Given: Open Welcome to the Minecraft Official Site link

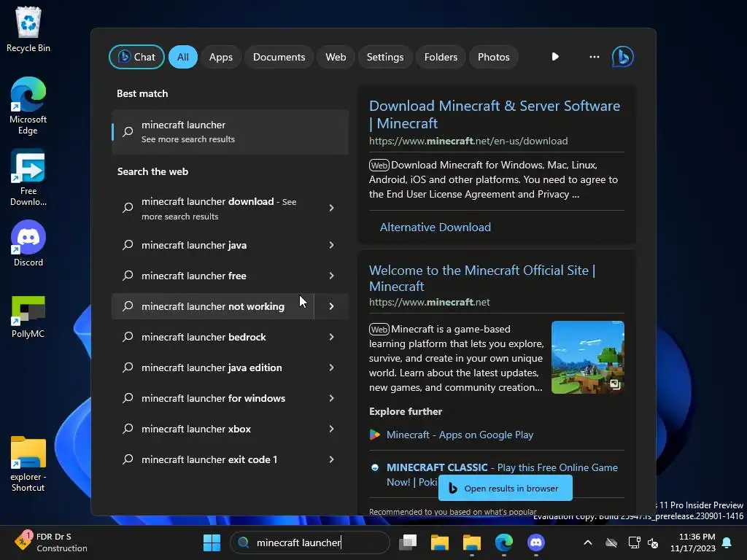Looking at the screenshot, I should point(482,278).
